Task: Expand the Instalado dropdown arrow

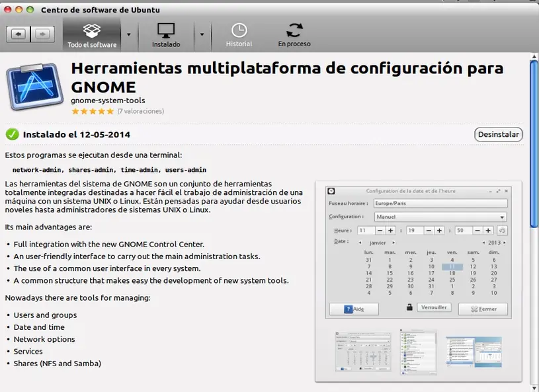Action: tap(202, 34)
